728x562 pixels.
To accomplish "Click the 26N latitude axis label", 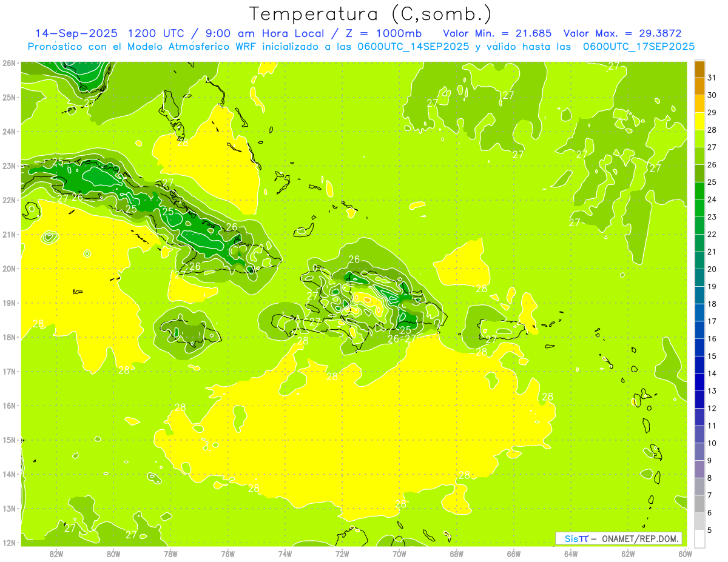I will 8,63.
